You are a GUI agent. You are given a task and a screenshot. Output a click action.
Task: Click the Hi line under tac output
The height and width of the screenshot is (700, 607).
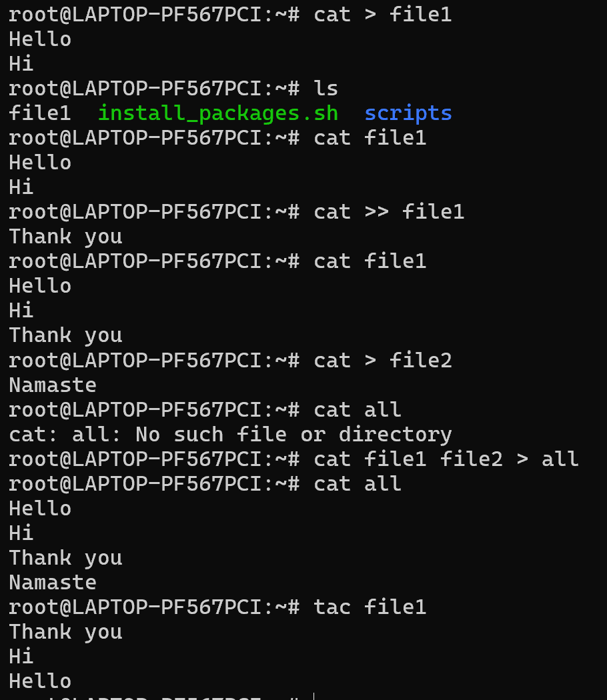point(21,656)
